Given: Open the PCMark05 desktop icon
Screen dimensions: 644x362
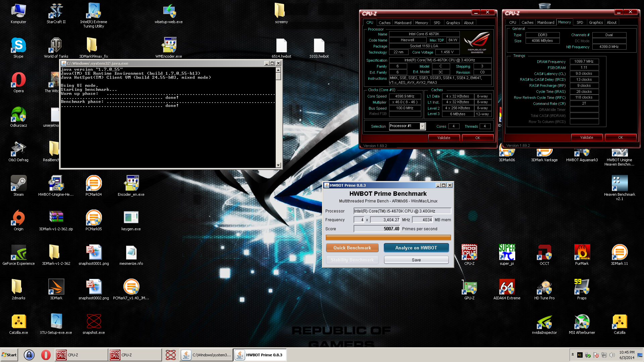Looking at the screenshot, I should pos(94,221).
